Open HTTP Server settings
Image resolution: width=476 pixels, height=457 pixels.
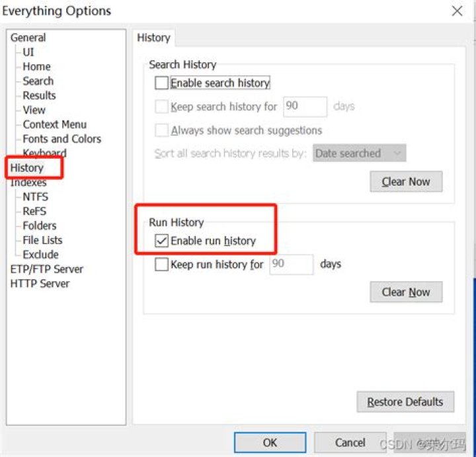[40, 283]
